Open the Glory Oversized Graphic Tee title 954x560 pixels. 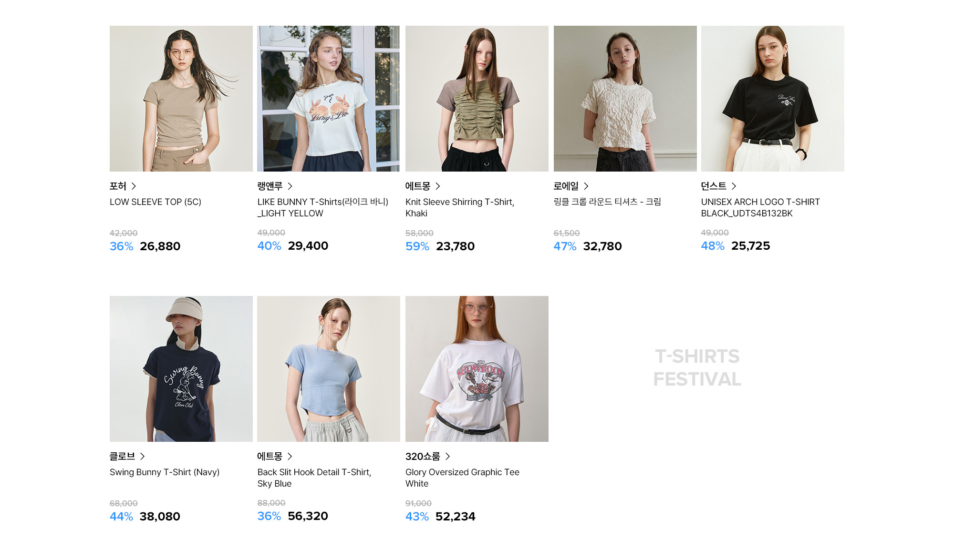[x=462, y=478]
